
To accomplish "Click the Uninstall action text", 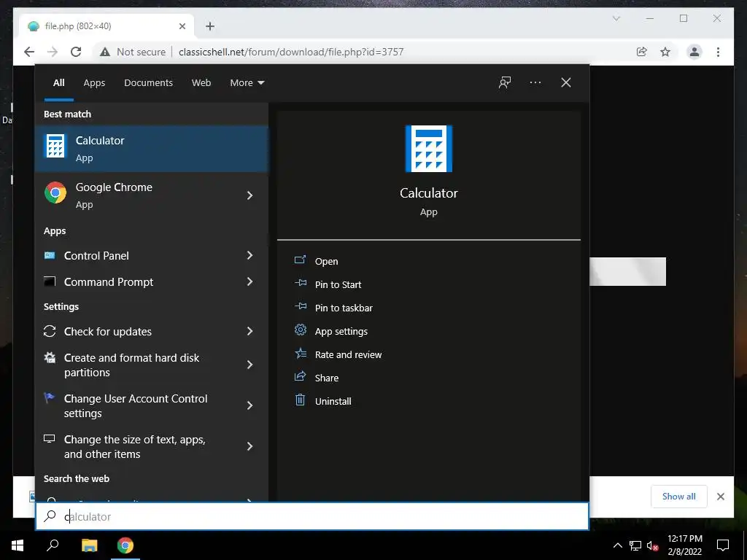I will point(333,402).
